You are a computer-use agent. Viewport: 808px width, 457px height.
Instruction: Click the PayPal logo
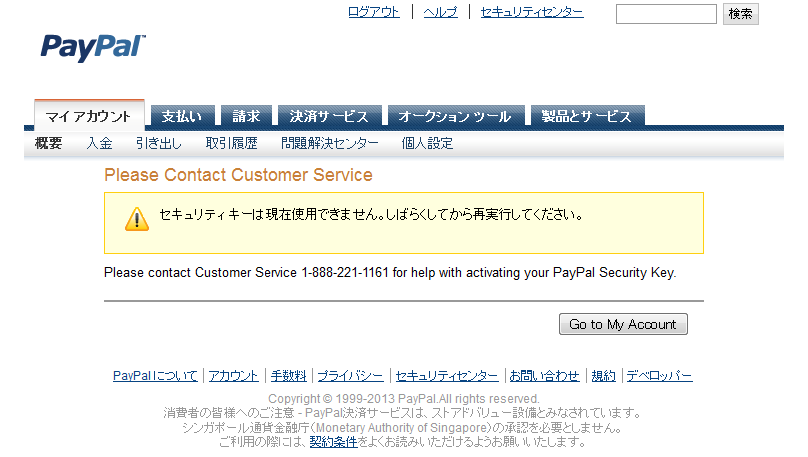click(93, 47)
